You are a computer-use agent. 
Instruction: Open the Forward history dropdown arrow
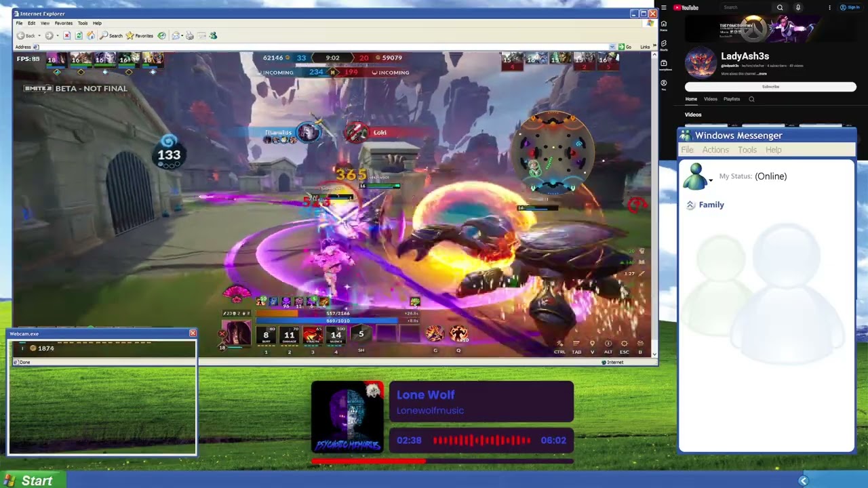click(57, 36)
